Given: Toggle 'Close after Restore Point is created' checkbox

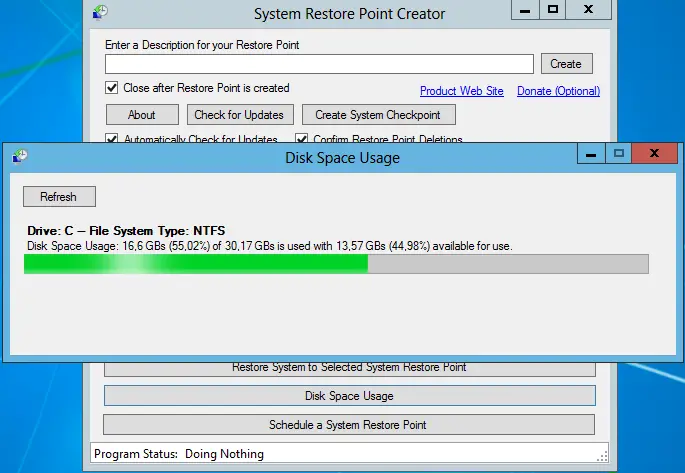Looking at the screenshot, I should (x=112, y=88).
